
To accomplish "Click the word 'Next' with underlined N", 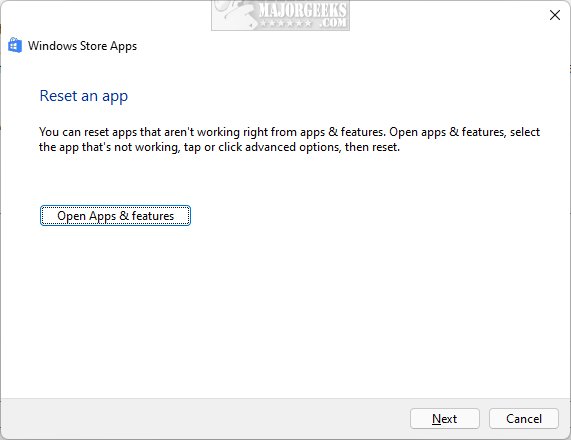I will (445, 419).
